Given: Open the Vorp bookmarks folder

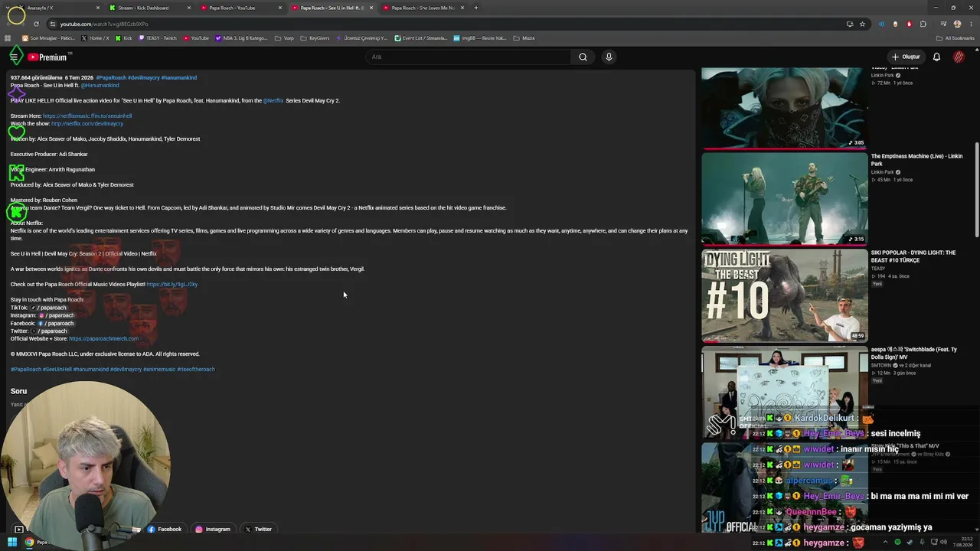Looking at the screenshot, I should [x=285, y=38].
